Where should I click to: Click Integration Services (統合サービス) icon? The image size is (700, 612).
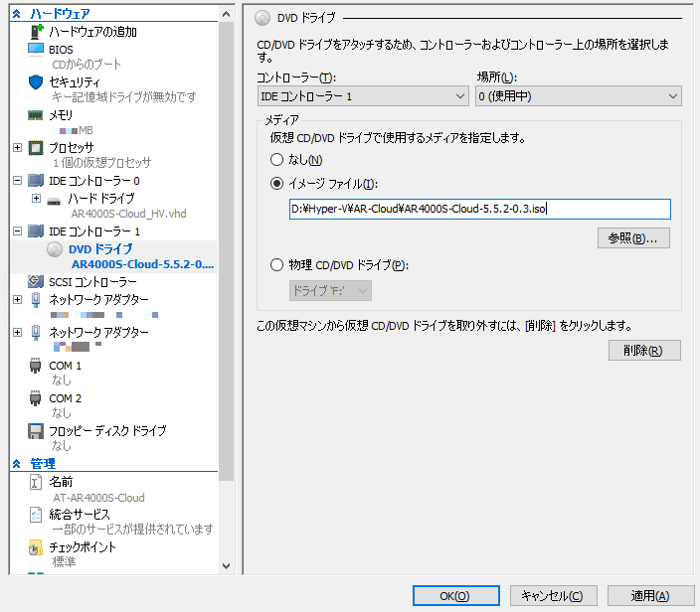click(x=36, y=515)
